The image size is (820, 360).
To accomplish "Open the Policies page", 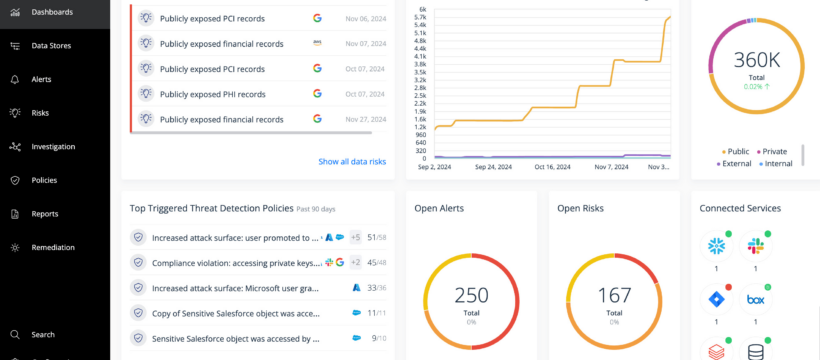I will (x=55, y=180).
